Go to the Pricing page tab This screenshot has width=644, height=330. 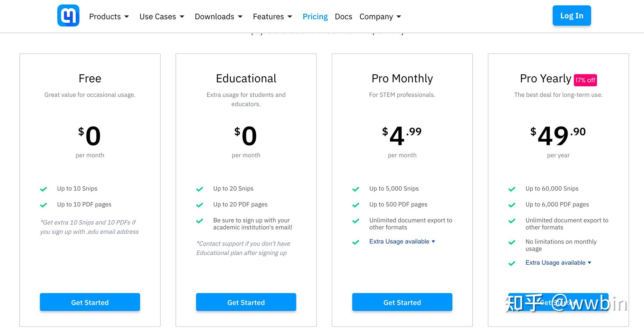click(315, 17)
